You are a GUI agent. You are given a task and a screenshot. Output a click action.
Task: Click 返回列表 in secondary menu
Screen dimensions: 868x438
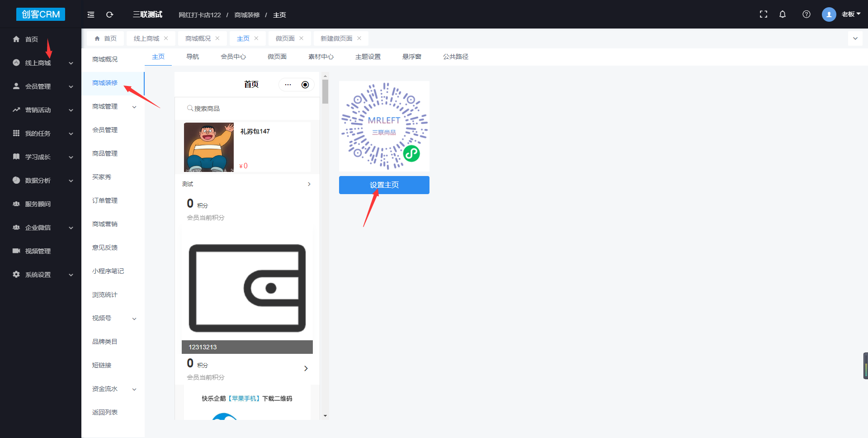pos(105,412)
